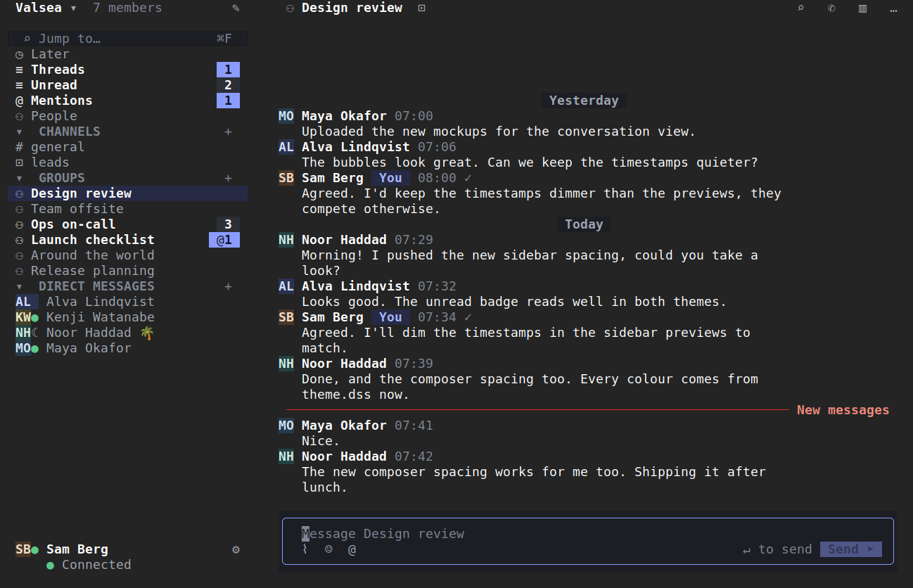This screenshot has width=913, height=588.
Task: Click Noor Haddad's NH avatar at 07:29 message
Action: click(286, 240)
